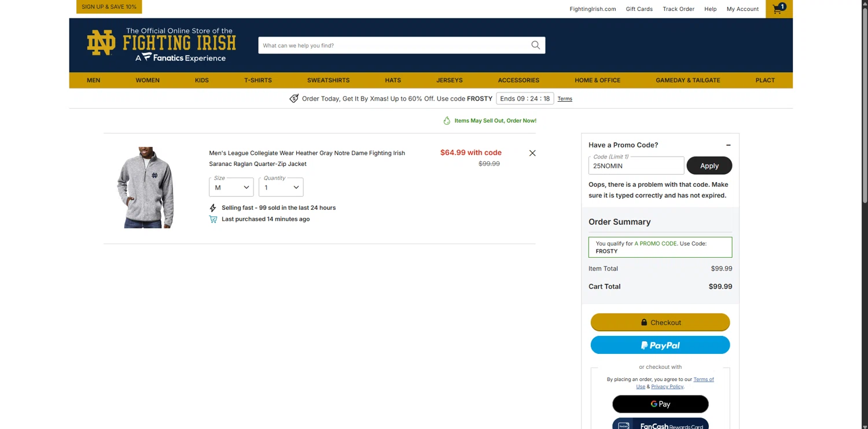Open the SWEATSHIRTS menu
Image resolution: width=868 pixels, height=429 pixels.
tap(329, 80)
